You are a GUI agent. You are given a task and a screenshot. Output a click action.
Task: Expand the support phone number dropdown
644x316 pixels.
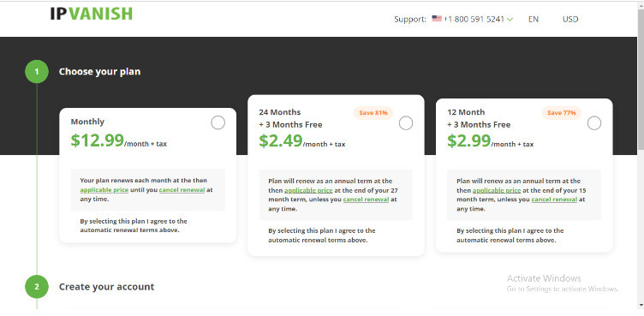(x=510, y=20)
